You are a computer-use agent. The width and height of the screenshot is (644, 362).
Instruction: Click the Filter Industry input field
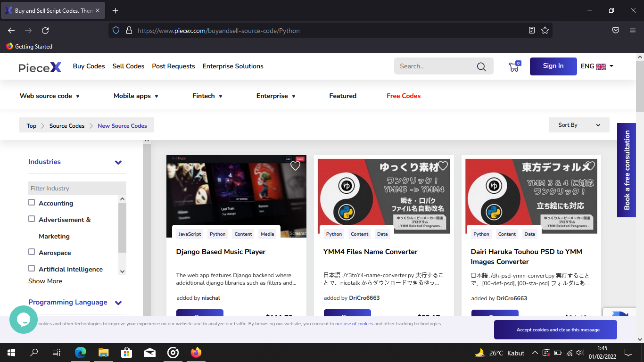coord(77,188)
